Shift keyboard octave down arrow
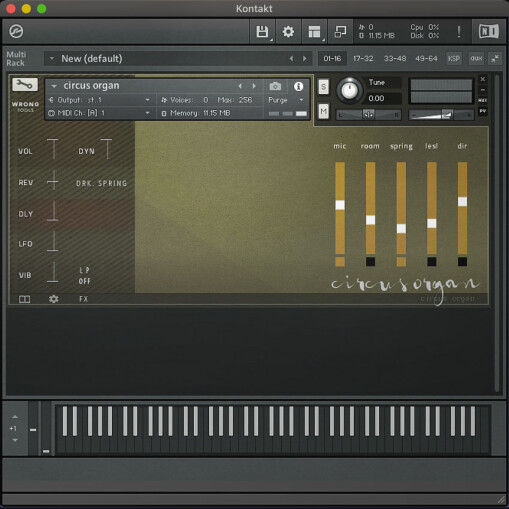 (x=15, y=440)
